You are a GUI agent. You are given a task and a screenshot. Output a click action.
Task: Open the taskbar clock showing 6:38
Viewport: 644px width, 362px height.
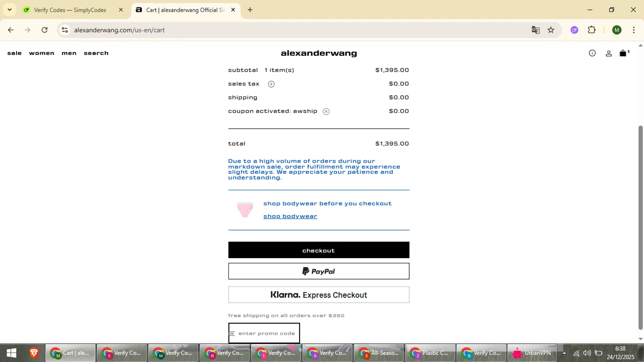click(620, 353)
